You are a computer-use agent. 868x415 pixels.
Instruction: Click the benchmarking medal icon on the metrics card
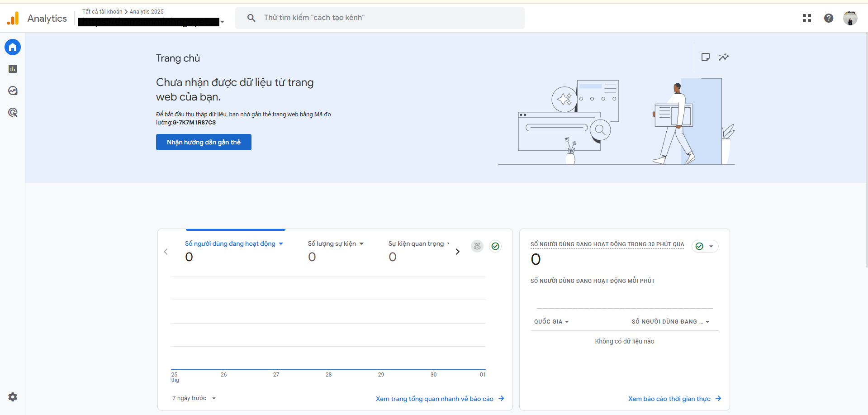coord(477,246)
